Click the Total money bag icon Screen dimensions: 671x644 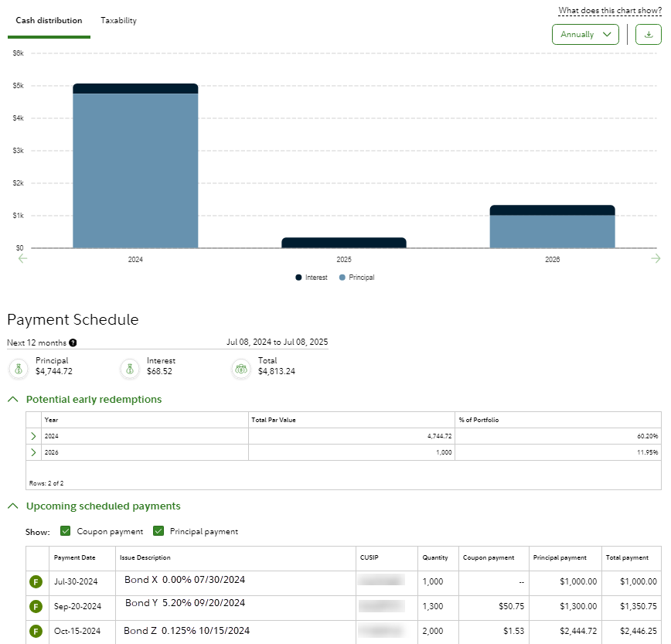pos(242,370)
